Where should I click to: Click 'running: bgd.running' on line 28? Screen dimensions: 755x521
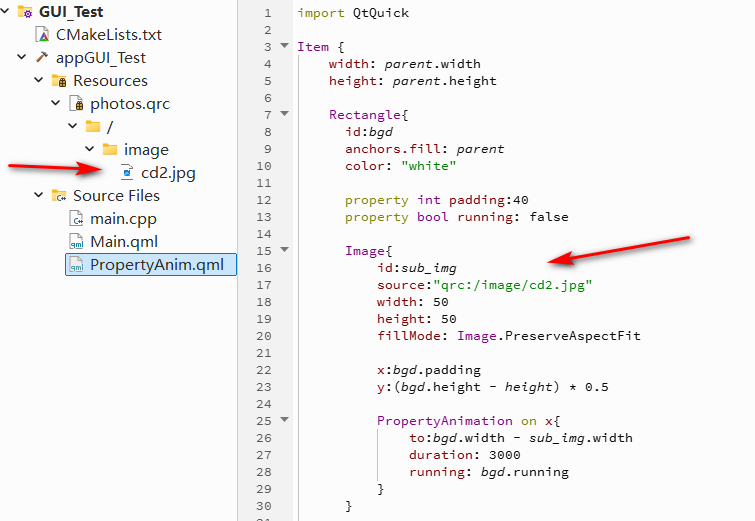(489, 472)
